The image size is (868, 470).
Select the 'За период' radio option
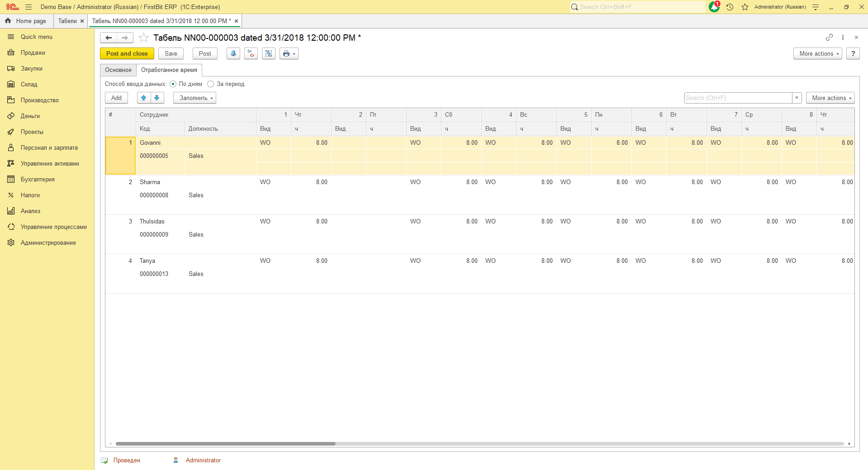tap(211, 84)
